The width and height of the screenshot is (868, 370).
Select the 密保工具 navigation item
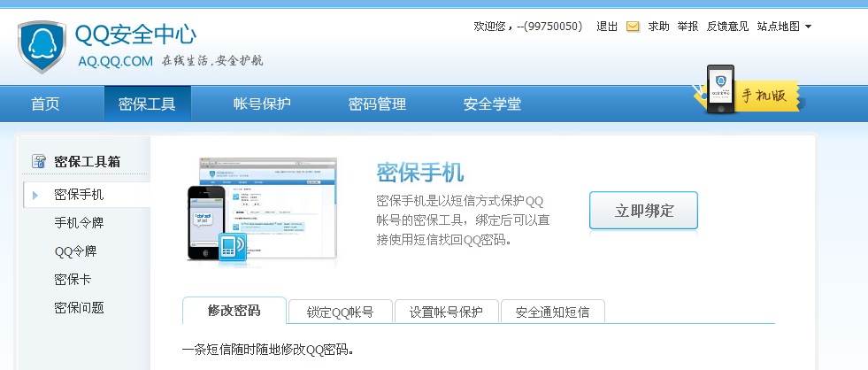pos(147,104)
